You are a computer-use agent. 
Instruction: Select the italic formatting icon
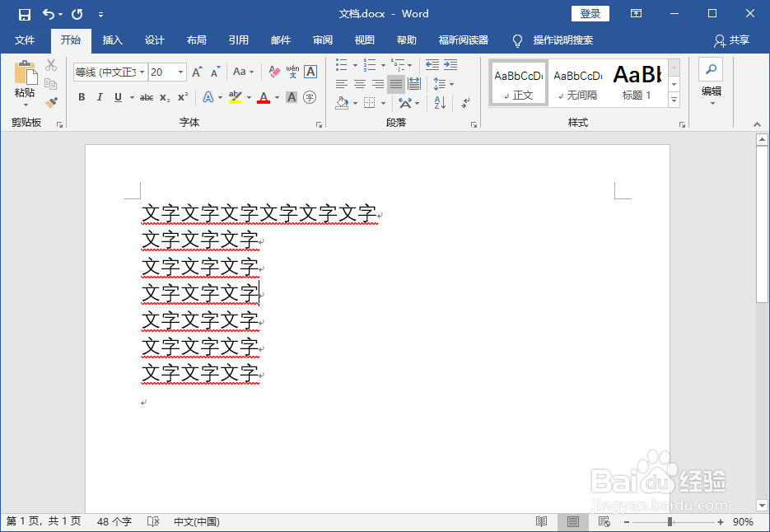click(x=100, y=96)
